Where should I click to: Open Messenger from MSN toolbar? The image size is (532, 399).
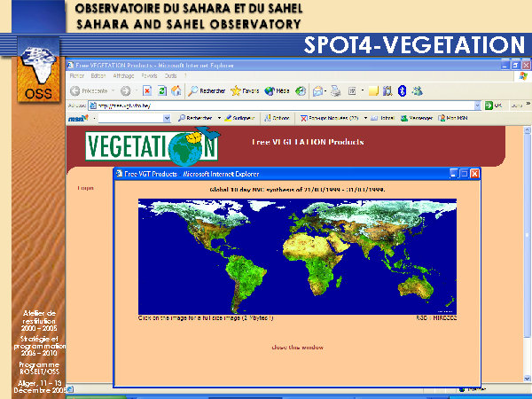[x=417, y=118]
